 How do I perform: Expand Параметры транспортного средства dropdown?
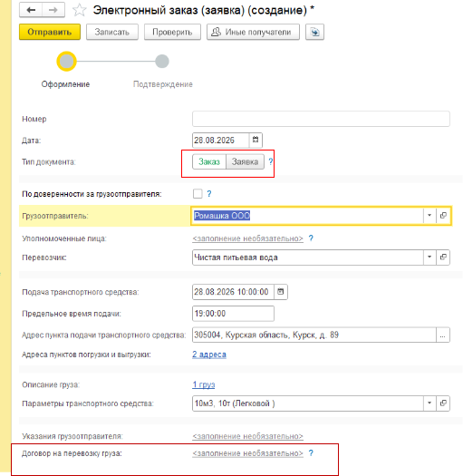click(x=429, y=403)
